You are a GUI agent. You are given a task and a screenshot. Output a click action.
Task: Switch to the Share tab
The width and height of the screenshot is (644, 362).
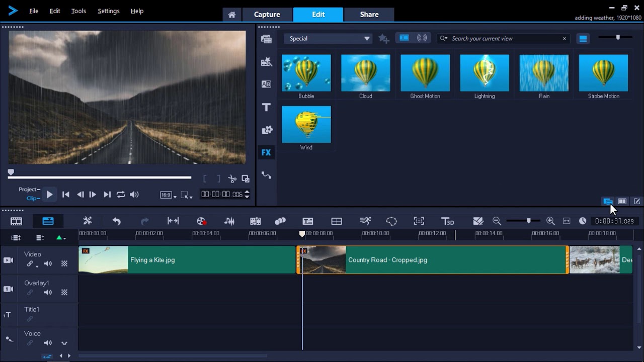[369, 15]
